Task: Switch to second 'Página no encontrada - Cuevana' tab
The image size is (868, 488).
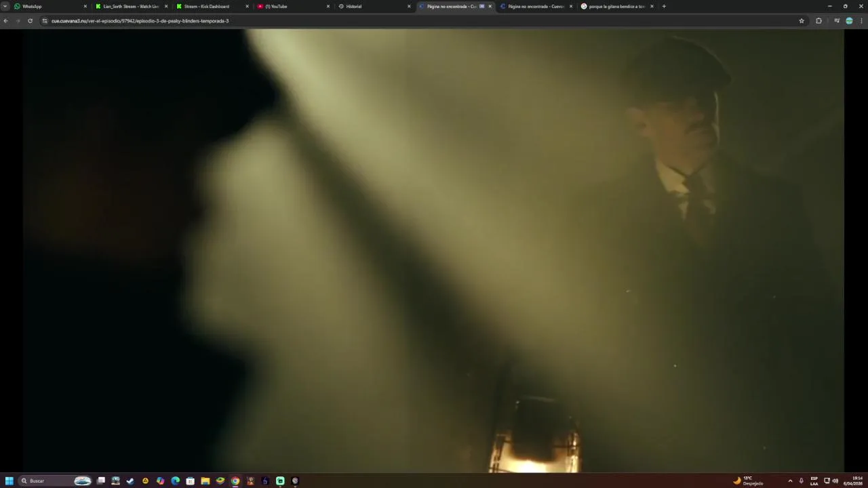Action: pos(536,6)
